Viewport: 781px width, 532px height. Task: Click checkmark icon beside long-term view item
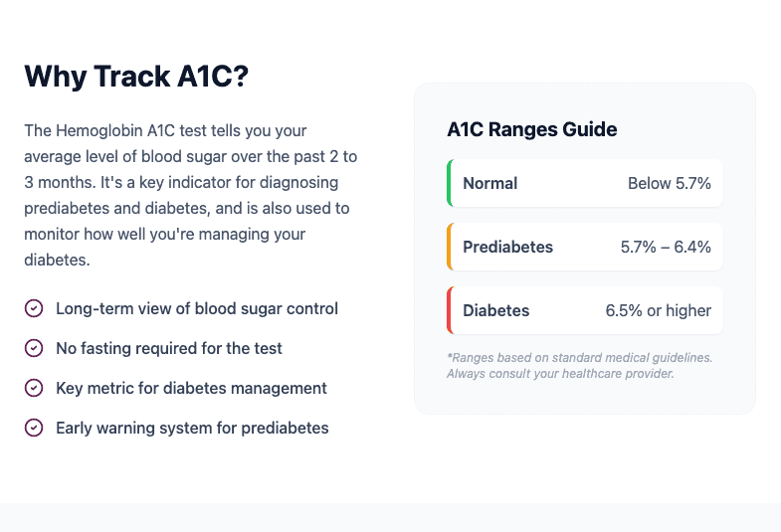tap(34, 308)
